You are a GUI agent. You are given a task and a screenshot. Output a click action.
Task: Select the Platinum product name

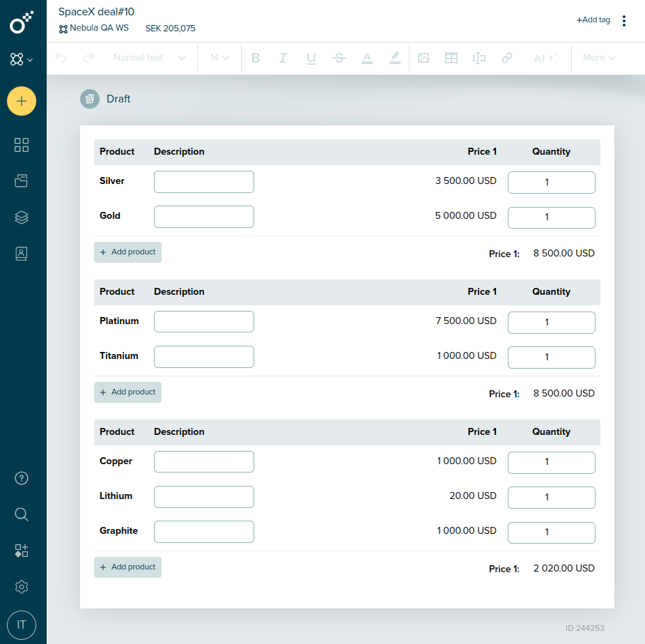pos(119,321)
